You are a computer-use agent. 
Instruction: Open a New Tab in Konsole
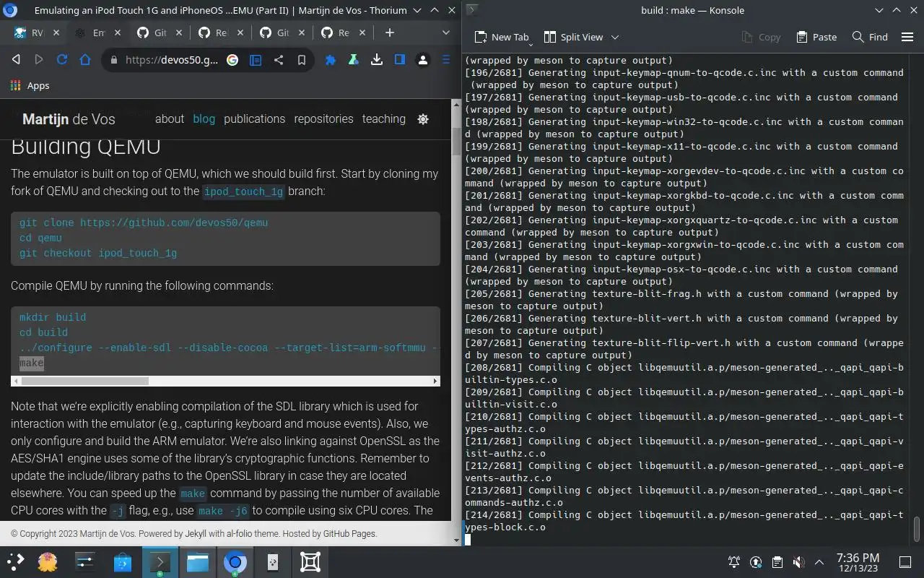(x=502, y=37)
